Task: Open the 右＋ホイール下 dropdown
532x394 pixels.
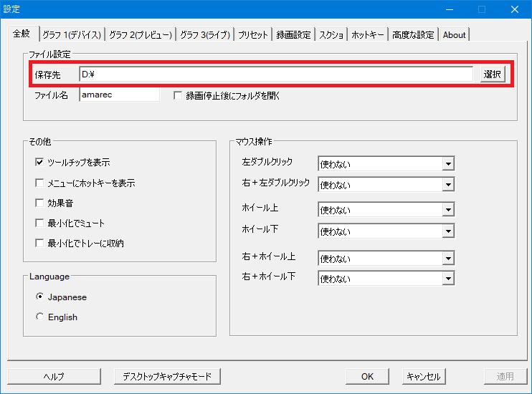Action: pyautogui.click(x=386, y=279)
